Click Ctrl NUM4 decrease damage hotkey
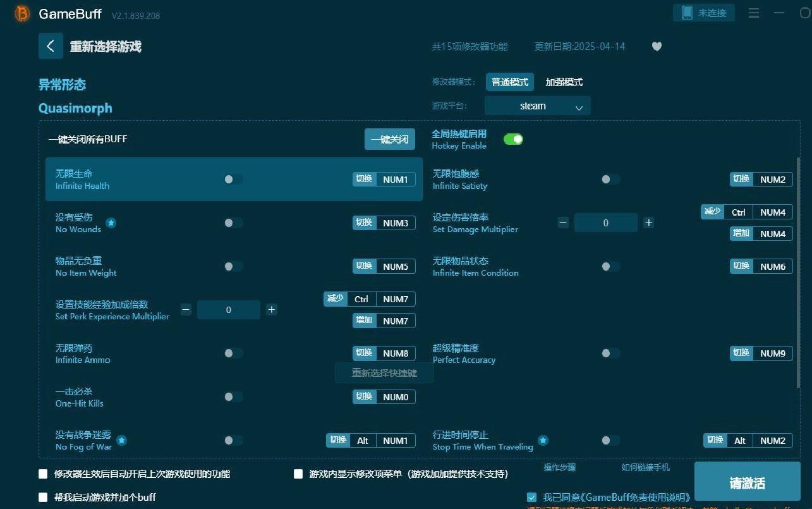Image resolution: width=812 pixels, height=509 pixels. tap(747, 212)
